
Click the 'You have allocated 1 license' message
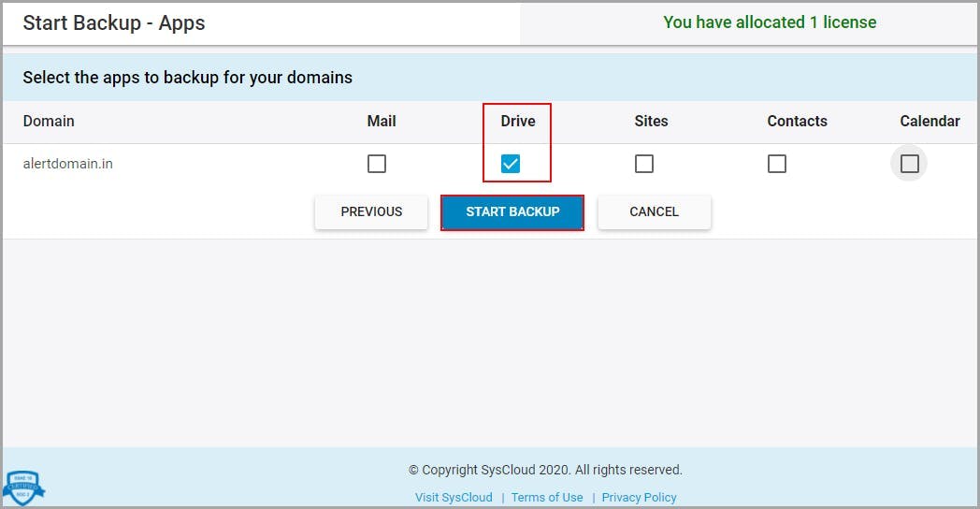(x=770, y=22)
